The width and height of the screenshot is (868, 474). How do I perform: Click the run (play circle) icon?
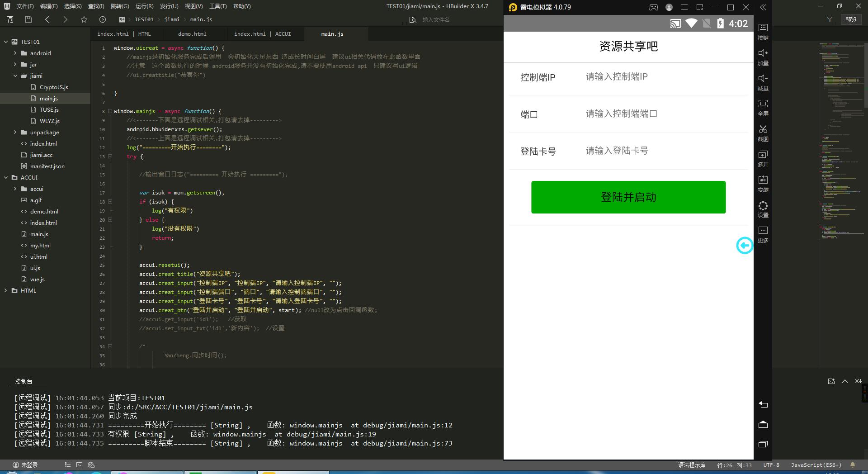tap(103, 19)
